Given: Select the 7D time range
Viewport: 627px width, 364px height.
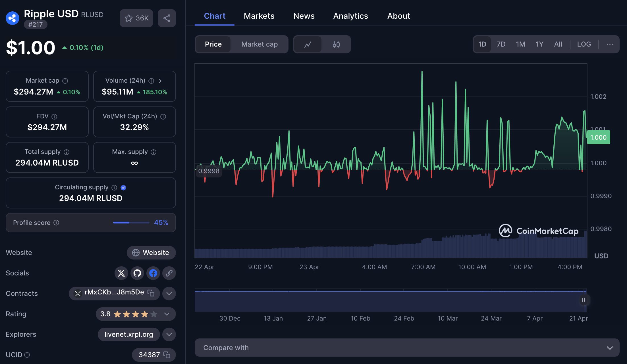Looking at the screenshot, I should click(501, 44).
